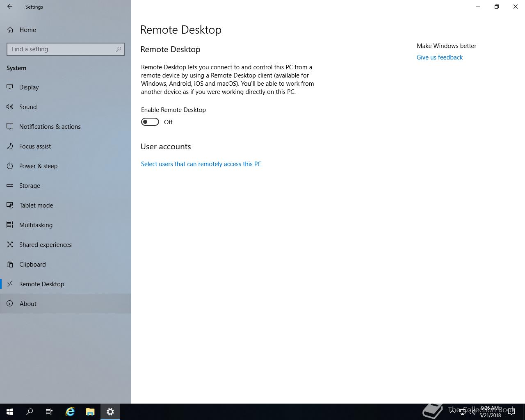Minimize the Settings window
Viewport: 525px width, 420px height.
[x=478, y=7]
